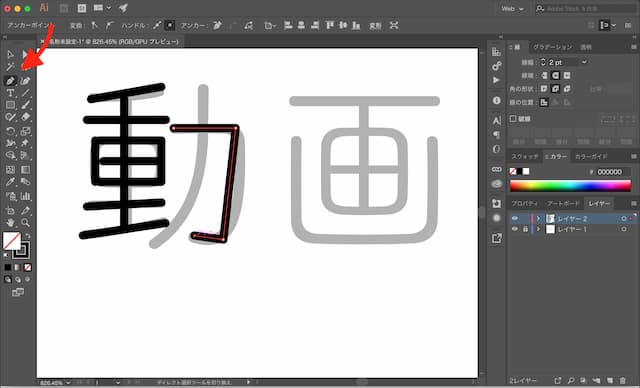640x388 pixels.
Task: Remove selected anchor points in control bar
Action: pyautogui.click(x=218, y=25)
